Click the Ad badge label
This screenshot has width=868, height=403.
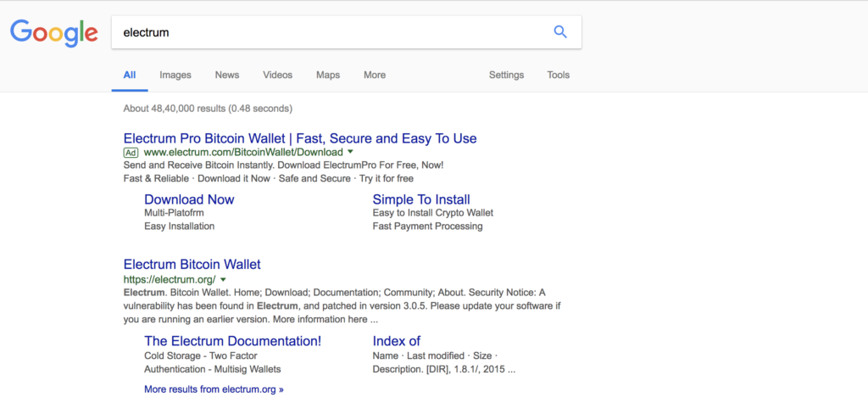pyautogui.click(x=131, y=152)
